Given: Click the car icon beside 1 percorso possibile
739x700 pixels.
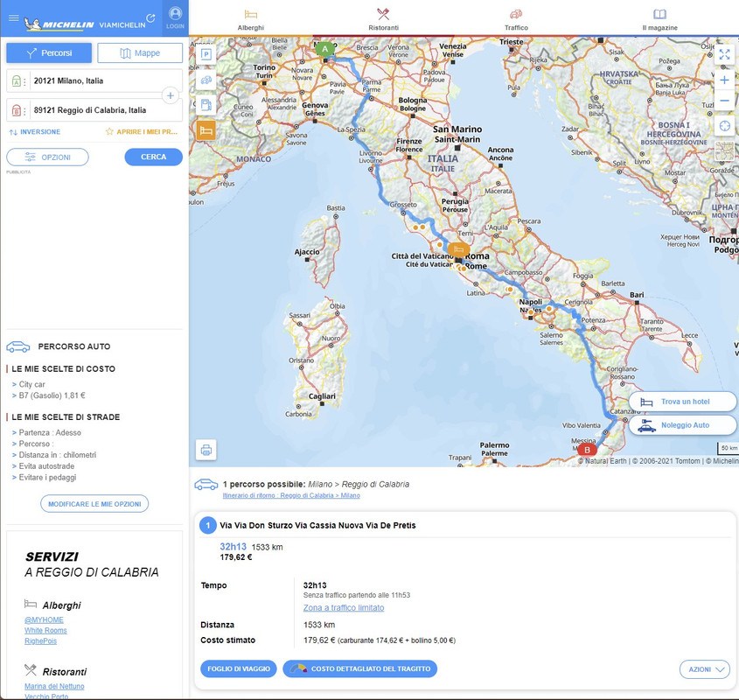Looking at the screenshot, I should click(206, 485).
